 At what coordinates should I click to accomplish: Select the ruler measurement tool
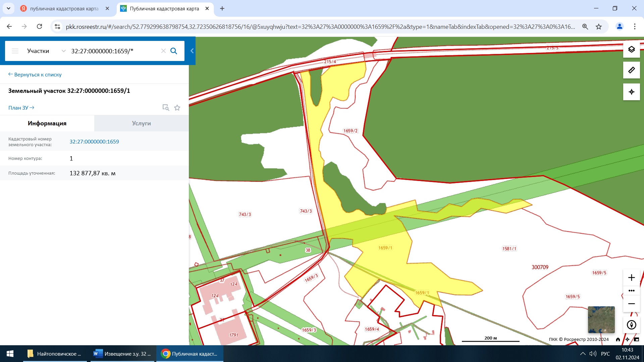(631, 70)
